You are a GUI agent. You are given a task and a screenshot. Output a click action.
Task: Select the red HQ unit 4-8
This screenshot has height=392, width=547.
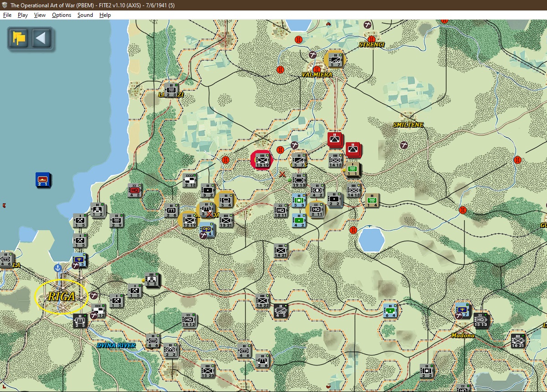coord(134,191)
